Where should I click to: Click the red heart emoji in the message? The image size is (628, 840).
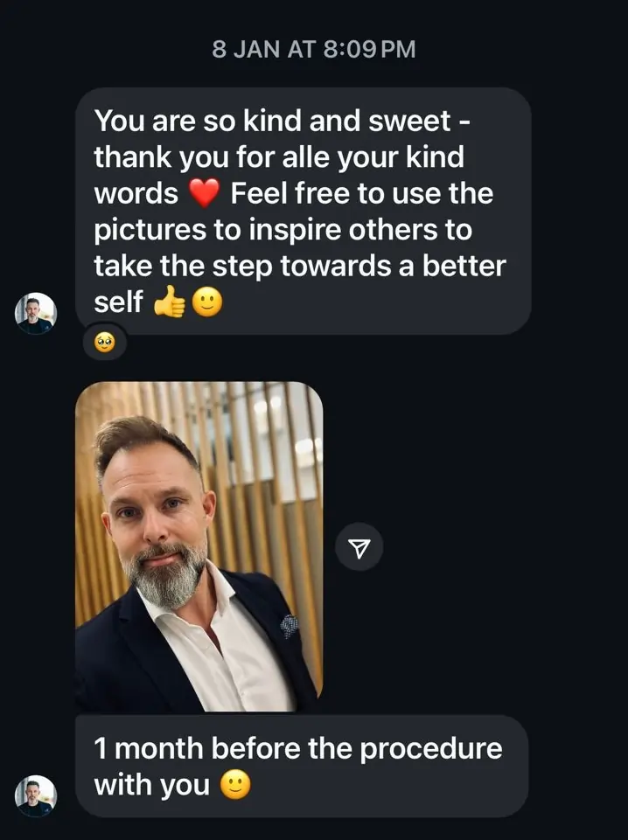[x=203, y=194]
